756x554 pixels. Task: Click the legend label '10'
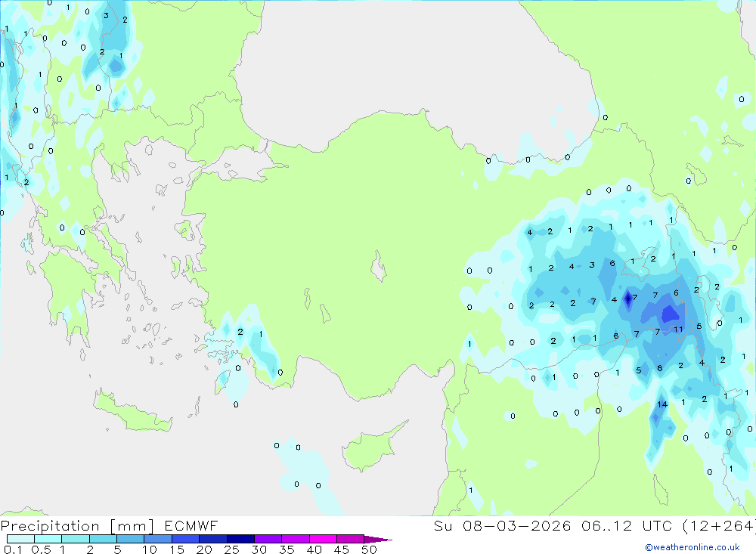point(150,549)
